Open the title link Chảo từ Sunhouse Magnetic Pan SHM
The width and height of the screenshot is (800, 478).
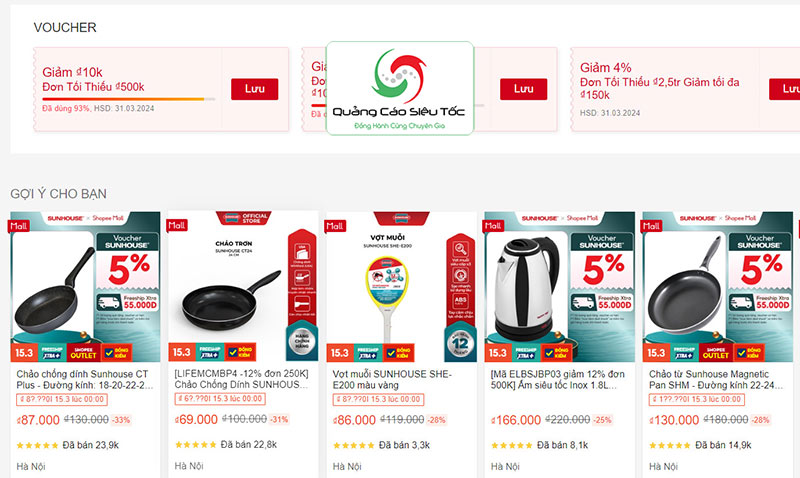(715, 380)
